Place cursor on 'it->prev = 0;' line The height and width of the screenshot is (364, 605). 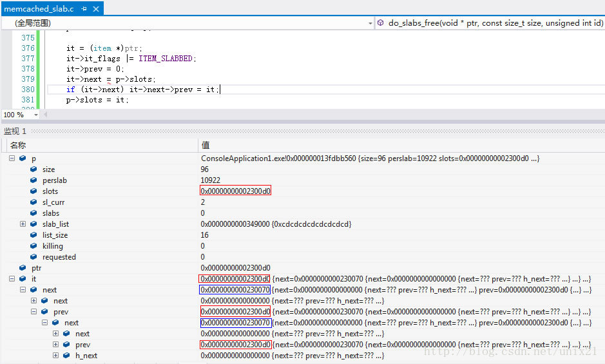95,69
